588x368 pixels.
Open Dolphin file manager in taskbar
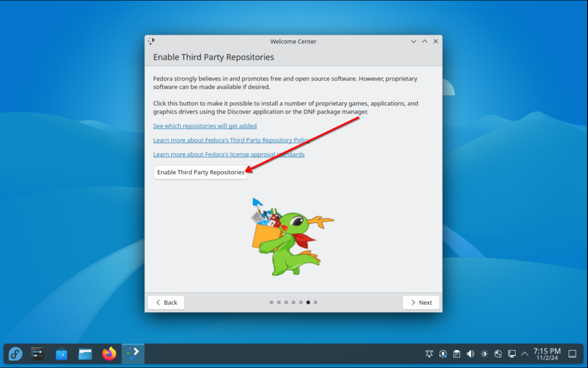pyautogui.click(x=85, y=354)
